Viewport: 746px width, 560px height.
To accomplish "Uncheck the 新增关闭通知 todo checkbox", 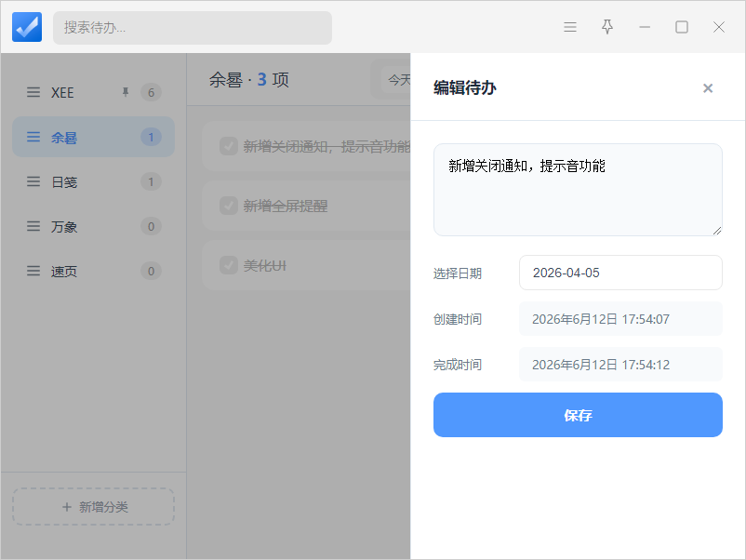I will pyautogui.click(x=229, y=146).
